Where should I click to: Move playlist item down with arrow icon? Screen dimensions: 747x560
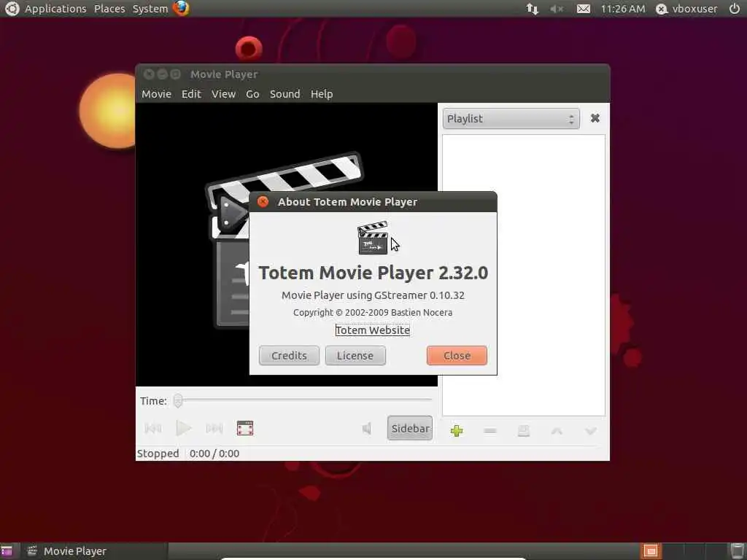tap(591, 431)
